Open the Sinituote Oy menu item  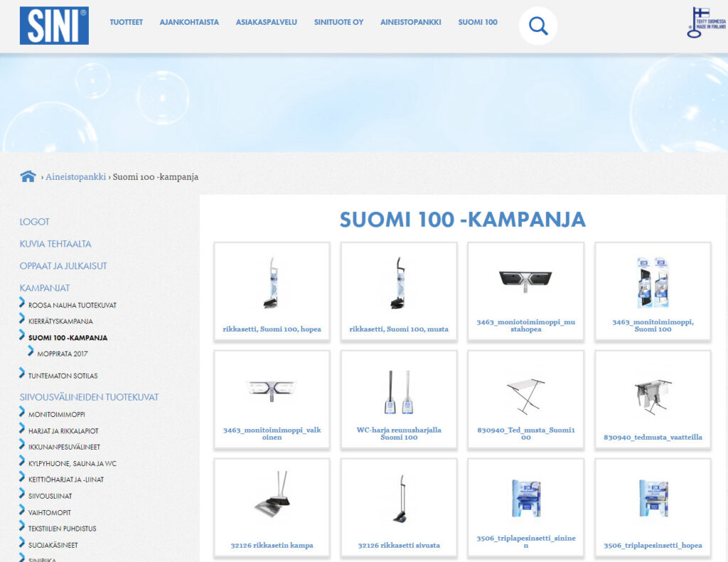tap(338, 22)
